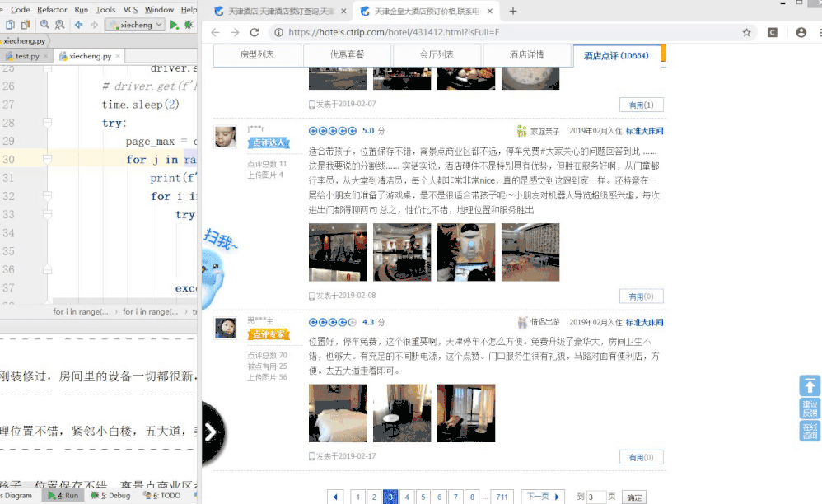Navigate forward with the gray arrow in PyCharm
This screenshot has height=504, width=822.
[94, 25]
